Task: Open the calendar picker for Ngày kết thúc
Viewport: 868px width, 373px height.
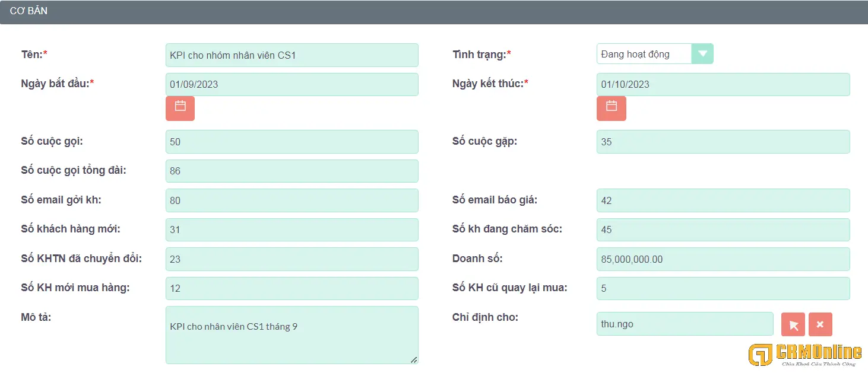Action: [x=611, y=109]
